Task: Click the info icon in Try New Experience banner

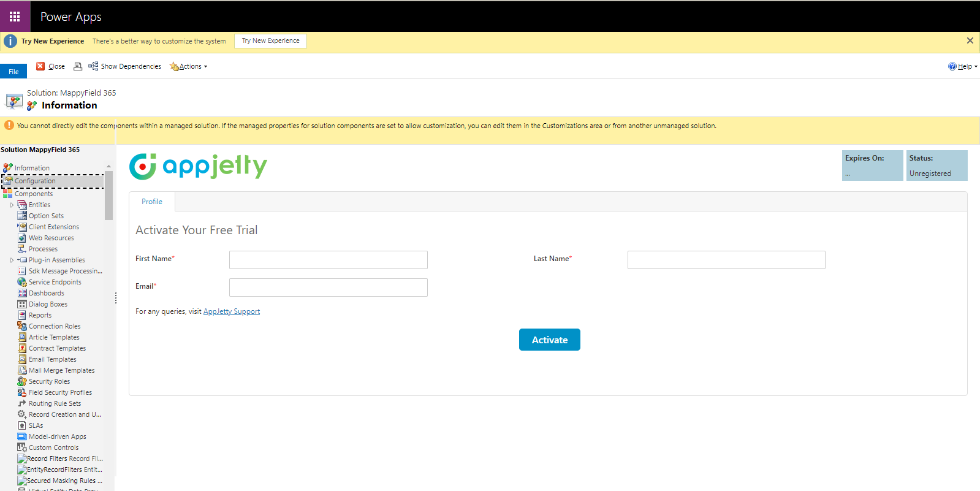Action: (x=10, y=41)
